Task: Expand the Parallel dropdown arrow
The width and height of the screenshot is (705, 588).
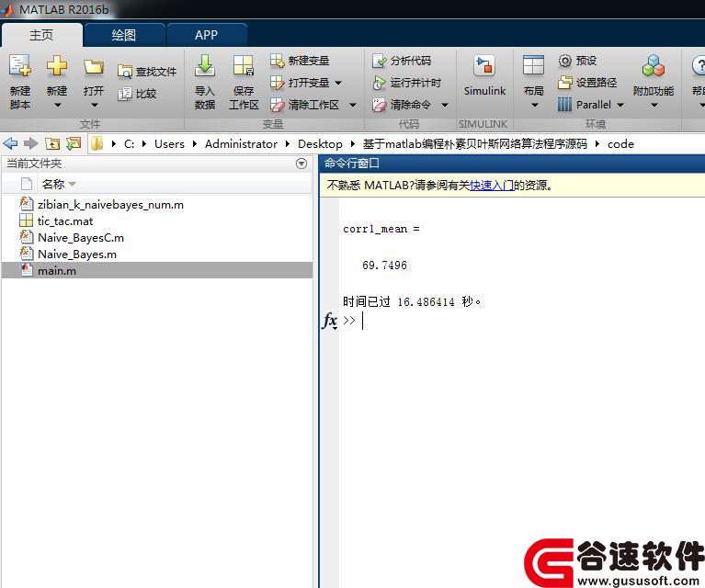Action: 620,105
